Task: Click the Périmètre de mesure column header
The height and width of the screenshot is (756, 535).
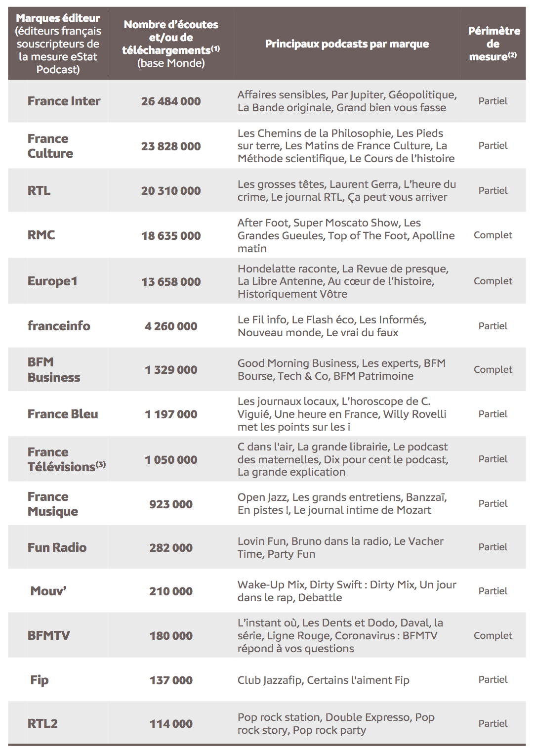Action: [x=493, y=44]
